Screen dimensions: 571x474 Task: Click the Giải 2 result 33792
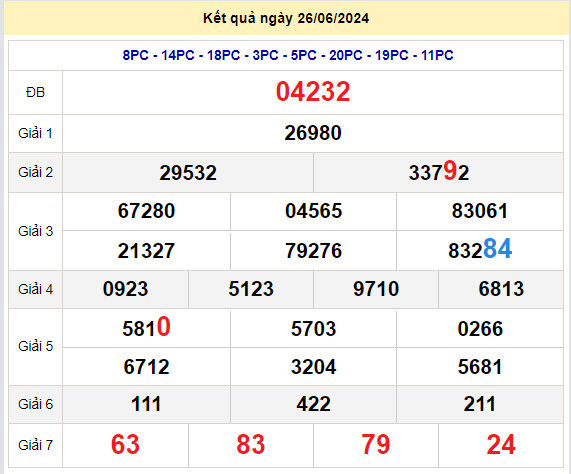coord(438,171)
